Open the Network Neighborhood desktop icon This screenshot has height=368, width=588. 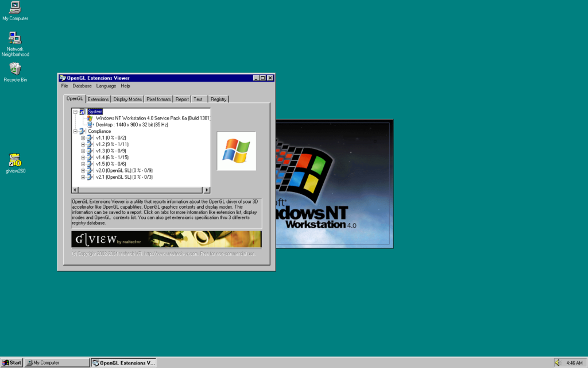point(15,39)
